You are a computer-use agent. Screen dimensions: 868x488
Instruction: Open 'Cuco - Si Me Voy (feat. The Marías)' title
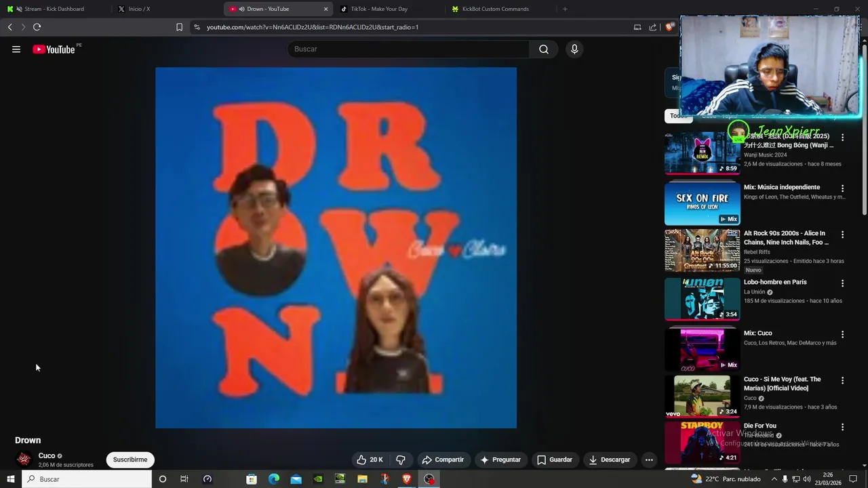pos(783,384)
